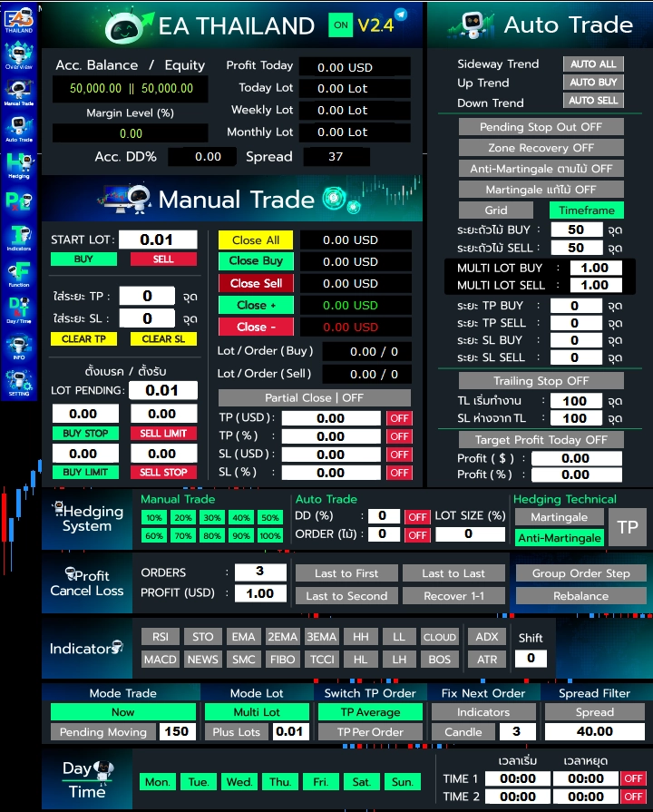Open the Overview sidebar icon
Viewport: 653px width, 812px height.
pos(19,55)
